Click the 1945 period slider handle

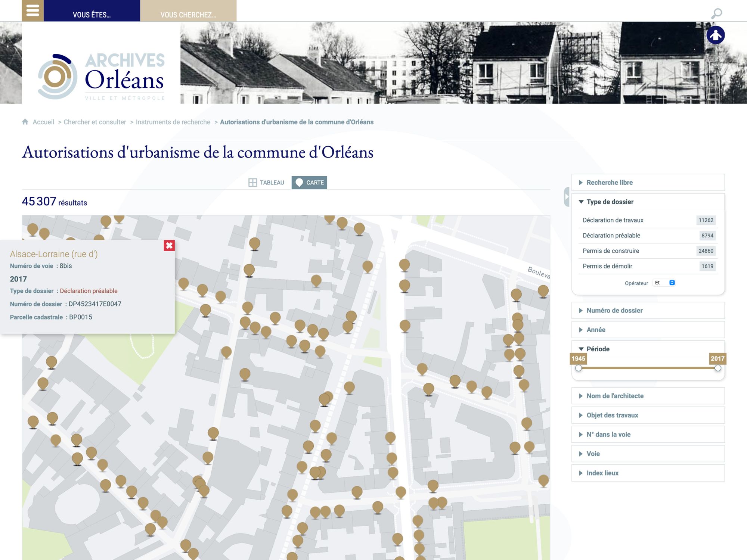[x=579, y=368]
